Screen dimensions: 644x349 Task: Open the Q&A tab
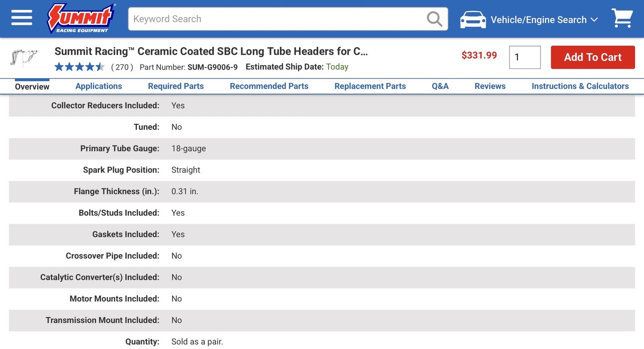click(440, 86)
